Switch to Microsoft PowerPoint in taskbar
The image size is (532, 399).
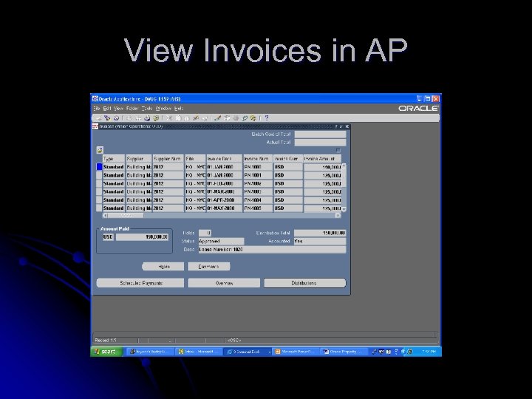295,352
